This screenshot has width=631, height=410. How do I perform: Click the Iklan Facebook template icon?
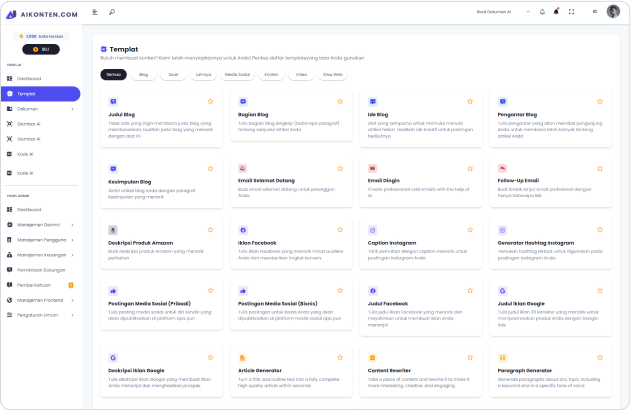pyautogui.click(x=243, y=229)
